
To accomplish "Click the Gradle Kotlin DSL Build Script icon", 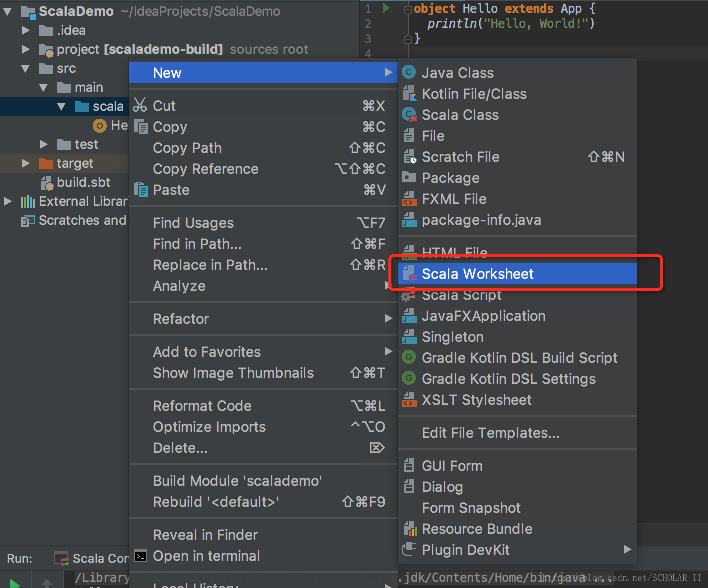I will (x=409, y=358).
